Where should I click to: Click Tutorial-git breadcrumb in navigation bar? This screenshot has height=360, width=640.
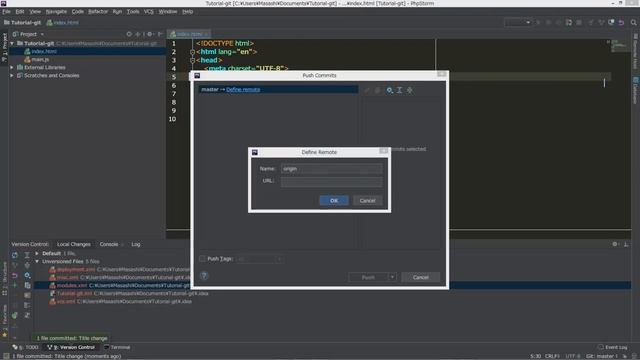(x=23, y=22)
